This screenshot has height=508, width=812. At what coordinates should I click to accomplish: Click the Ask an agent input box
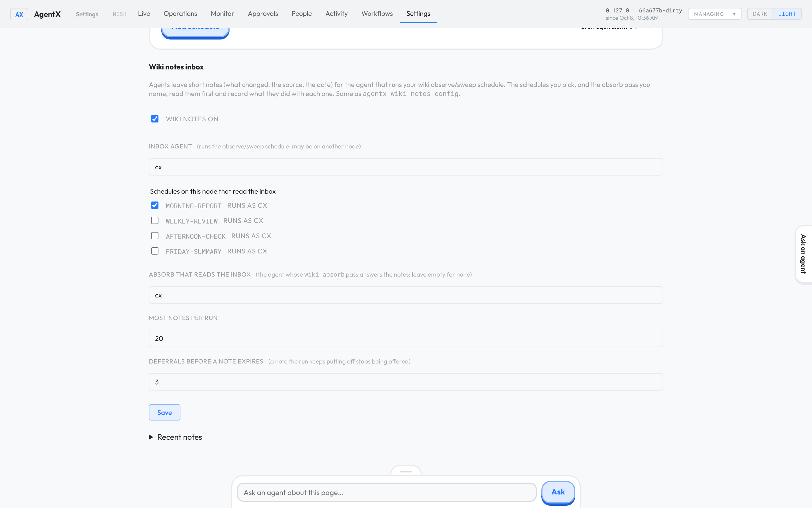[x=387, y=492]
